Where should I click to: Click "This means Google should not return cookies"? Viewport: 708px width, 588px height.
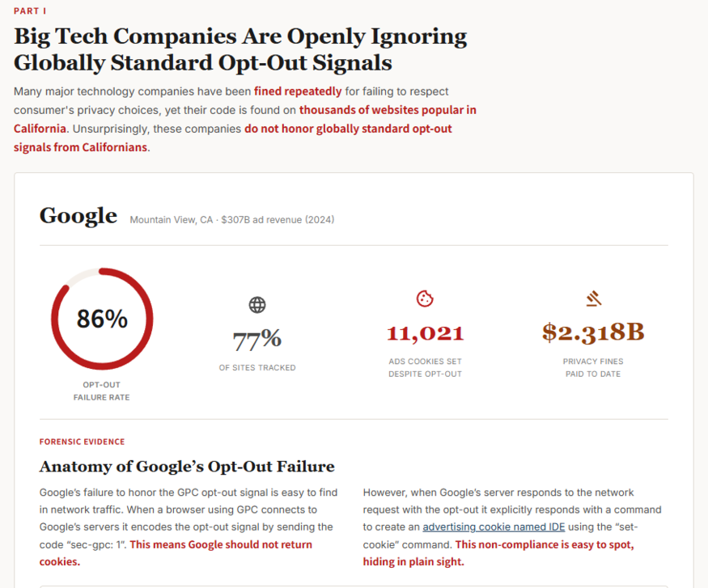(x=221, y=544)
